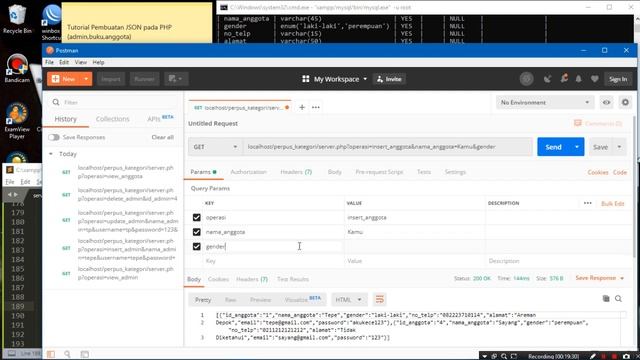Viewport: 640px width, 360px height.
Task: Open the View menu in Postman
Action: pyautogui.click(x=80, y=62)
